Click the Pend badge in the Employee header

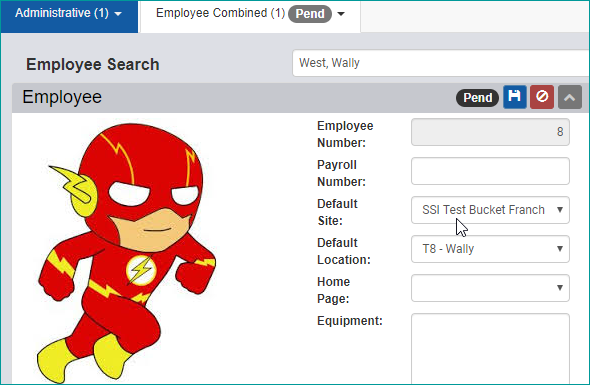[x=477, y=98]
